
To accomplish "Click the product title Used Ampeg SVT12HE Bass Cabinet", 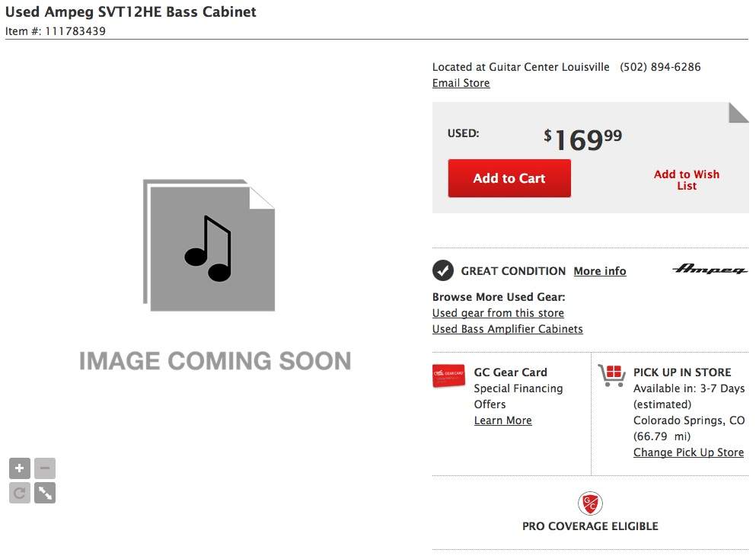I will [x=131, y=11].
